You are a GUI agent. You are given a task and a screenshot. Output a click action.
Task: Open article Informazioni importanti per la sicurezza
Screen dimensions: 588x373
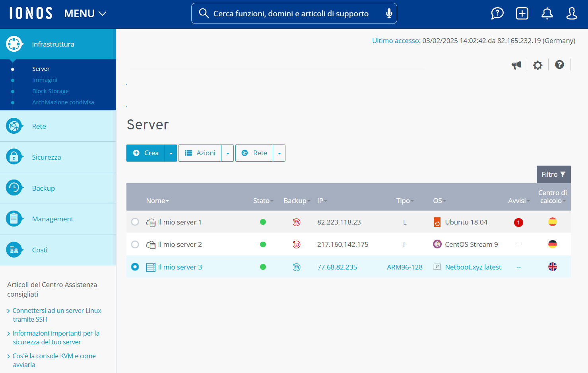pos(56,338)
